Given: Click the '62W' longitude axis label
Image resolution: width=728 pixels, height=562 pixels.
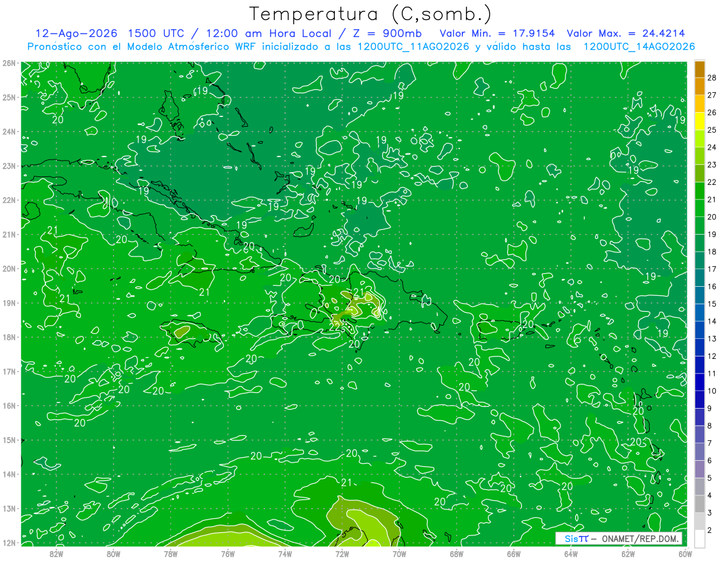Looking at the screenshot, I should click(628, 553).
